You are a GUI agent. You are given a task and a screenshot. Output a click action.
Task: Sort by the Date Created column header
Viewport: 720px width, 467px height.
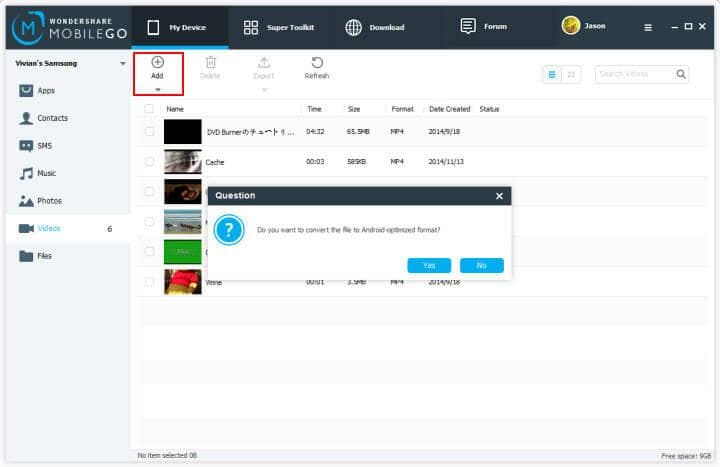point(450,109)
